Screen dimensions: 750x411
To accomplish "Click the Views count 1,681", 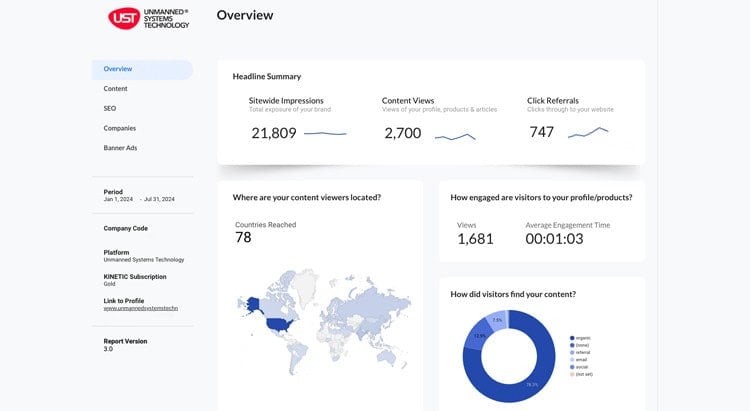I will 475,239.
